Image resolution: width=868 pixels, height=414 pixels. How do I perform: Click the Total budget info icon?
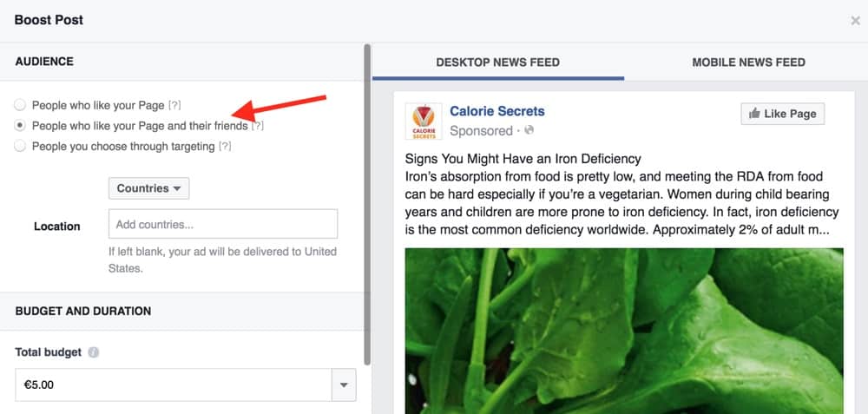tap(93, 353)
